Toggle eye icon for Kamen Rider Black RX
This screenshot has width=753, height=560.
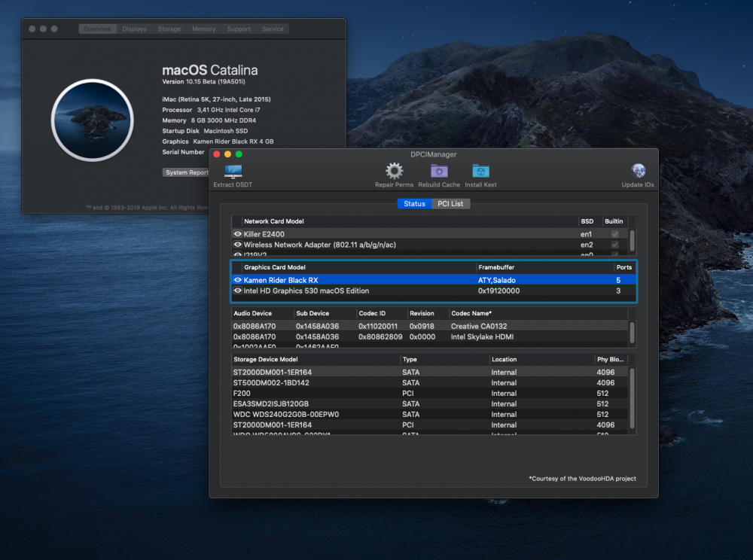pyautogui.click(x=238, y=280)
